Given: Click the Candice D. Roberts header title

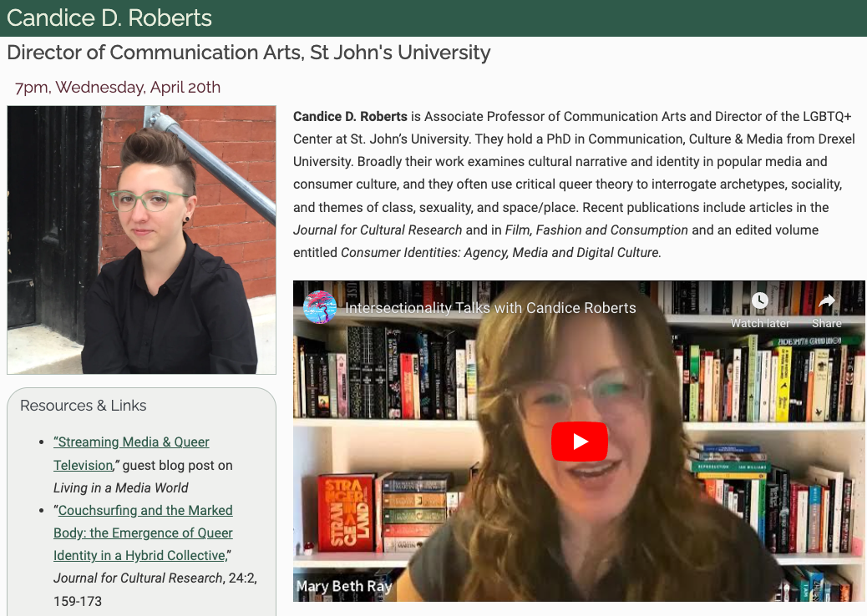Looking at the screenshot, I should [x=109, y=18].
